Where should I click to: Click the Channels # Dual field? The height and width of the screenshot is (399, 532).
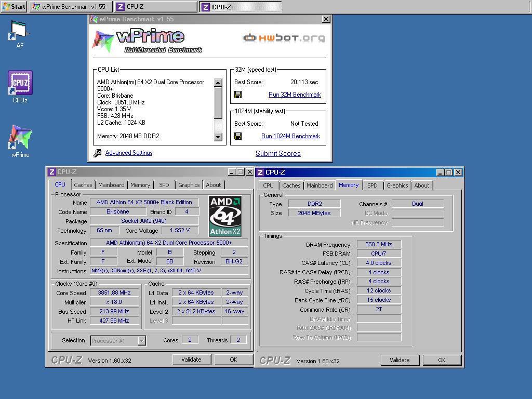point(418,204)
